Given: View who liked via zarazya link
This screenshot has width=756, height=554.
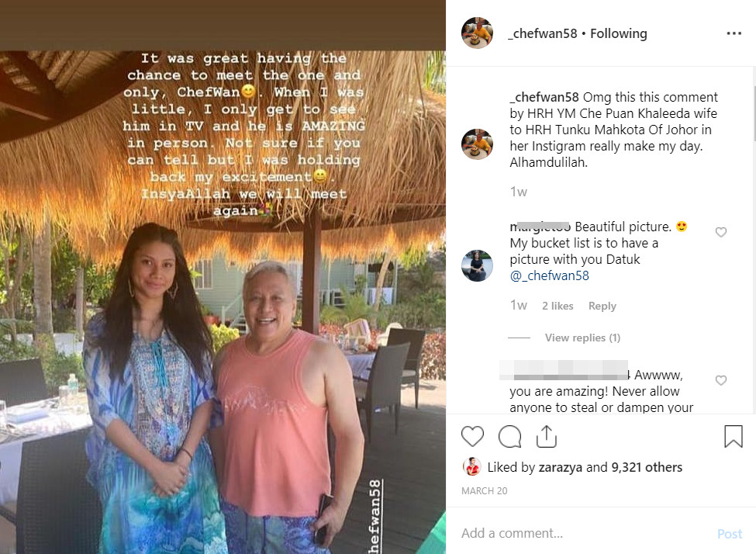Looking at the screenshot, I should pyautogui.click(x=561, y=467).
